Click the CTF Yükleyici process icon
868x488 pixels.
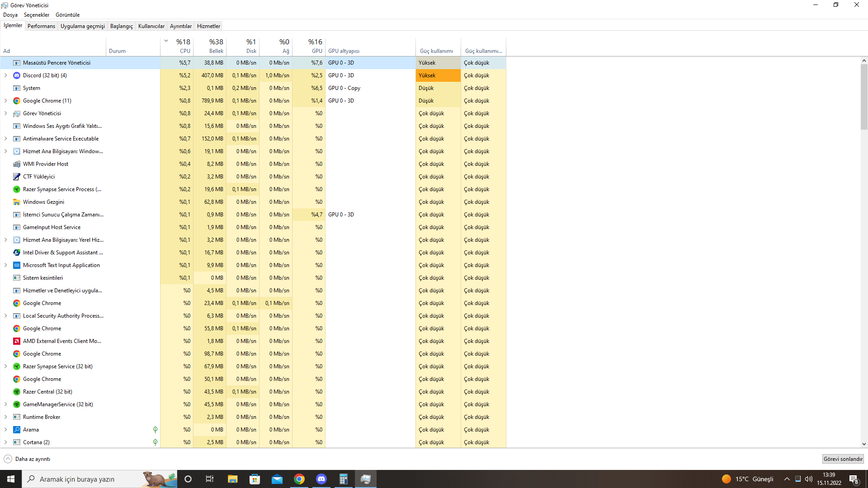click(17, 177)
